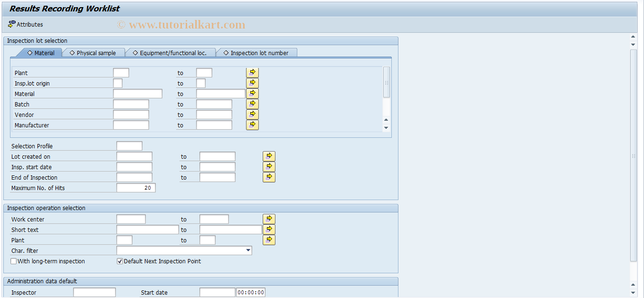Open multiple selection for Material
Image resolution: width=644 pixels, height=298 pixels.
coord(252,93)
